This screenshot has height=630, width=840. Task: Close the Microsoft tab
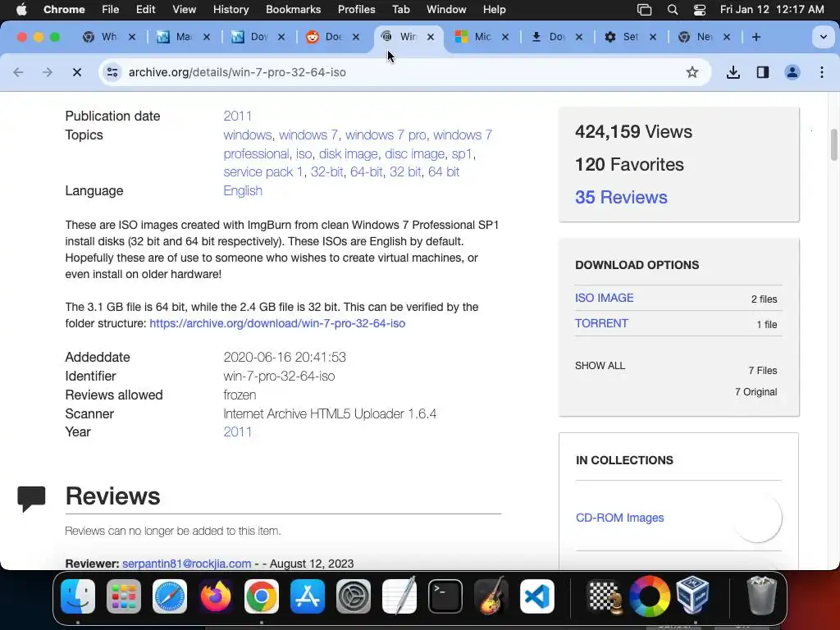[504, 37]
